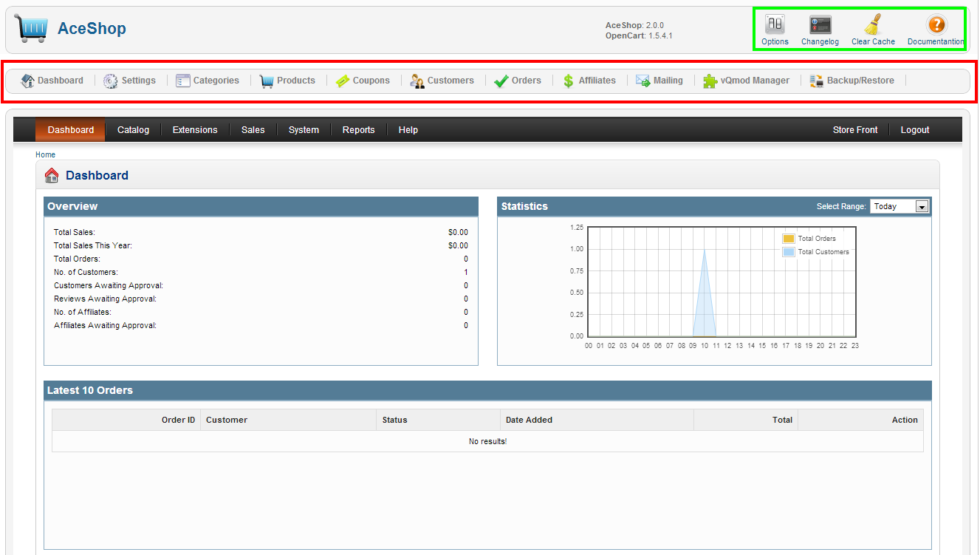Click the Customers people icon

coord(417,81)
